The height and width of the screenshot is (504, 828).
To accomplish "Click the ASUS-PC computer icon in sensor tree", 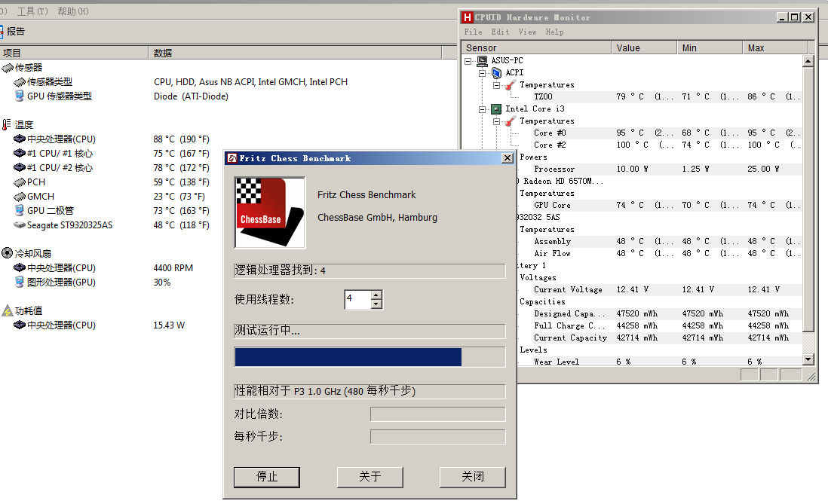I will coord(482,61).
